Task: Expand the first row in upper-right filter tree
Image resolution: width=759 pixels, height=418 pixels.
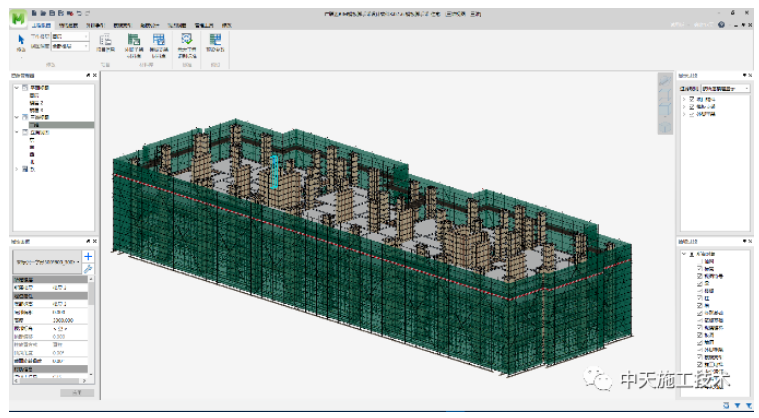Action: (684, 99)
